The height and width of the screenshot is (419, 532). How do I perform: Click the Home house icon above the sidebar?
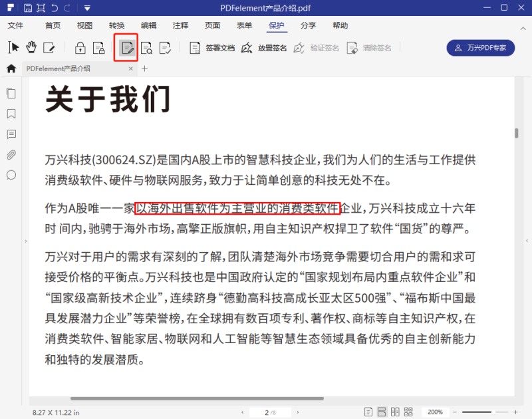[11, 68]
